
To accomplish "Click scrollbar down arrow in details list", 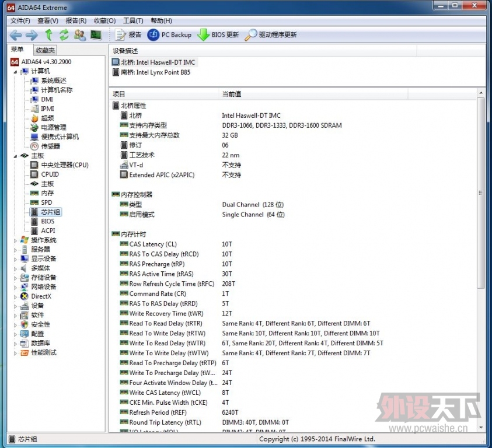I will pyautogui.click(x=481, y=428).
